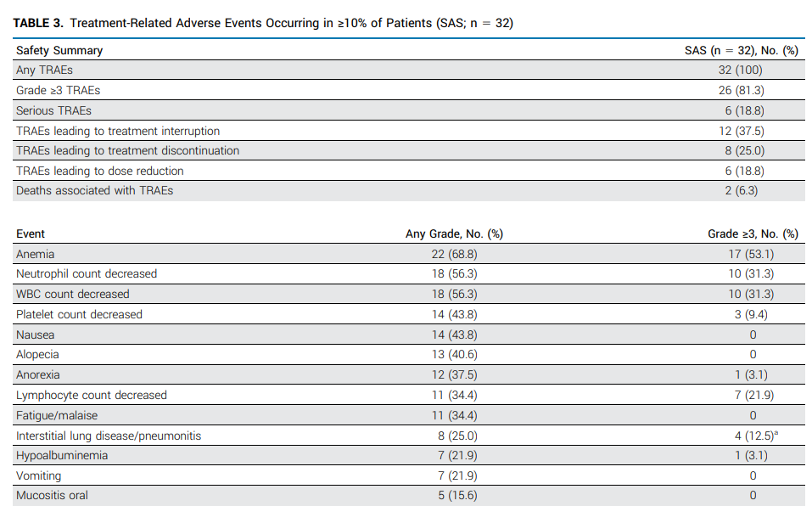
Task: Select the 'Nausea' row label
Action: coord(36,335)
